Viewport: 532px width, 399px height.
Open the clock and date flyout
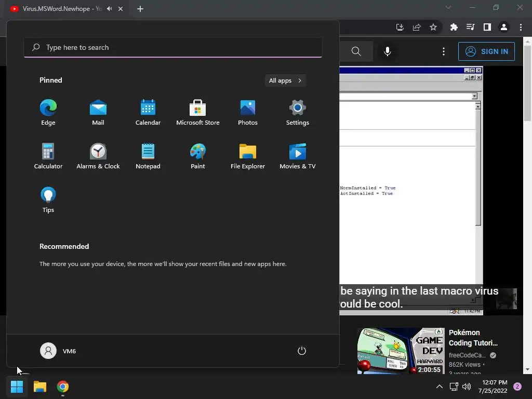tap(493, 387)
